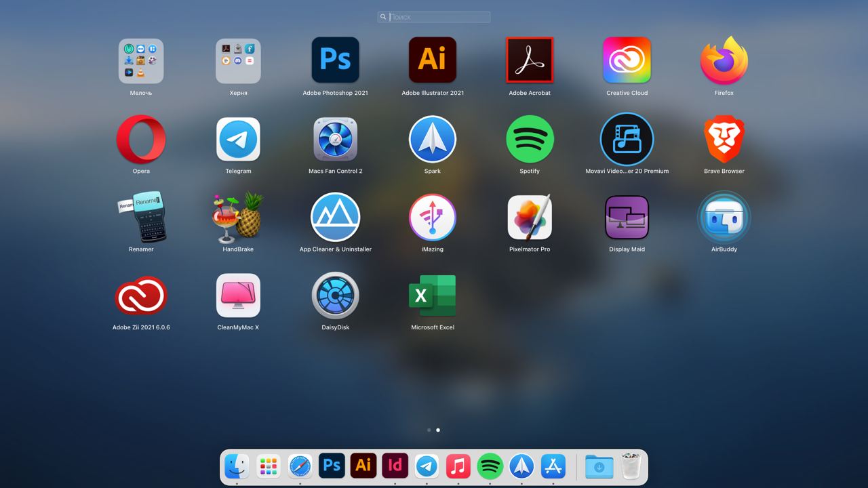Viewport: 868px width, 488px height.
Task: Launch Adobe Illustrator 2021 from Launchpad grid
Action: click(433, 60)
